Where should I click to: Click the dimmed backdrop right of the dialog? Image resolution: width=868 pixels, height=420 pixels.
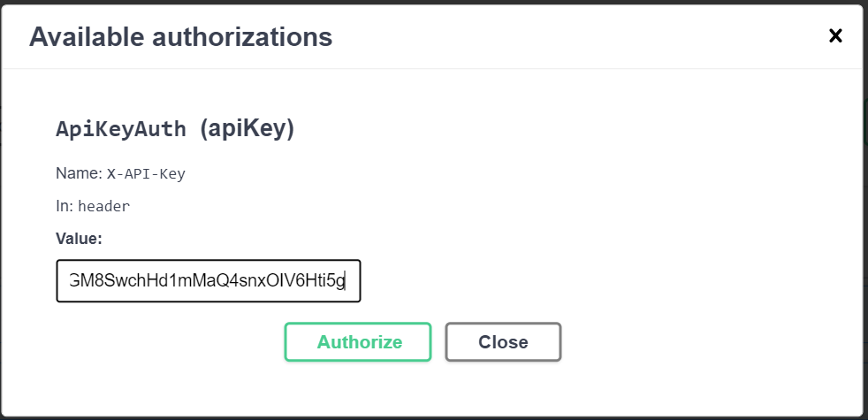tap(865, 212)
